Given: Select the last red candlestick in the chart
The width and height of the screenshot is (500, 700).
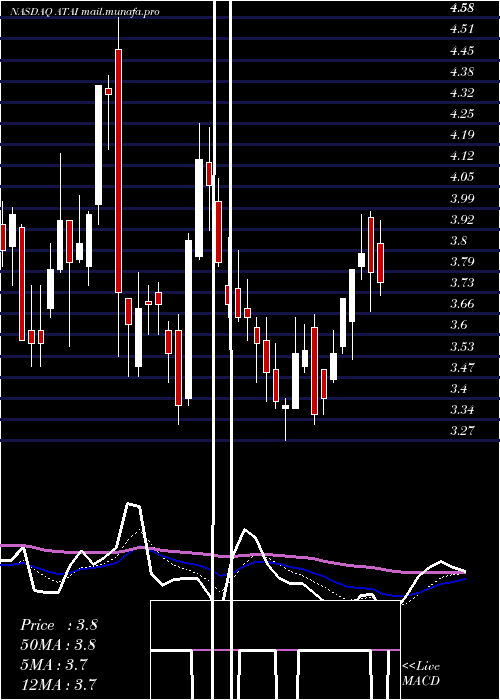Looking at the screenshot, I should click(380, 263).
